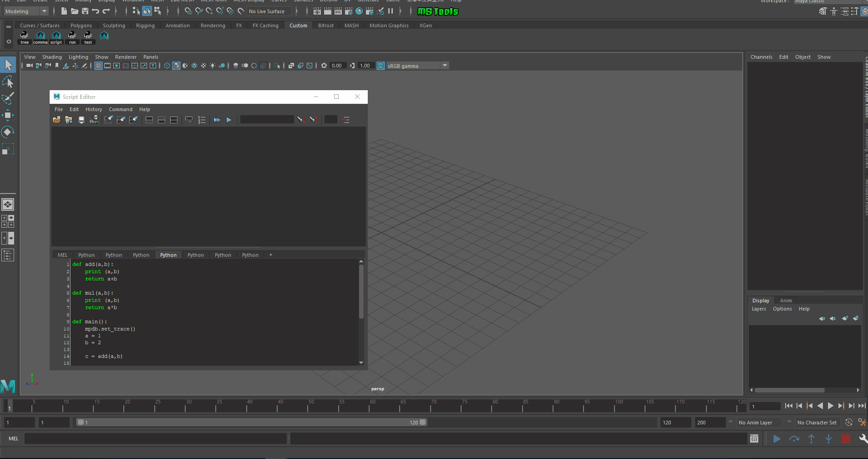Open shelf tab switcher menu

pyautogui.click(x=9, y=26)
